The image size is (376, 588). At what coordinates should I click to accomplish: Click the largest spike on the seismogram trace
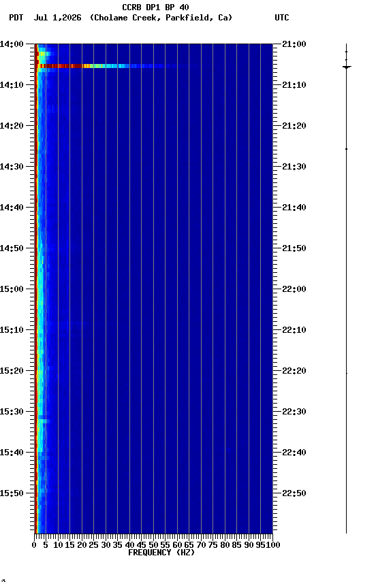pos(347,67)
